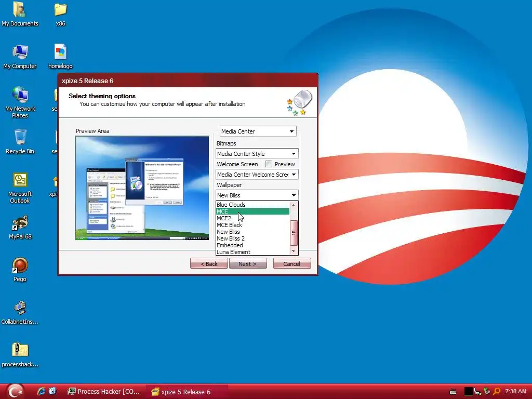Open the x86 folder icon

[x=60, y=14]
